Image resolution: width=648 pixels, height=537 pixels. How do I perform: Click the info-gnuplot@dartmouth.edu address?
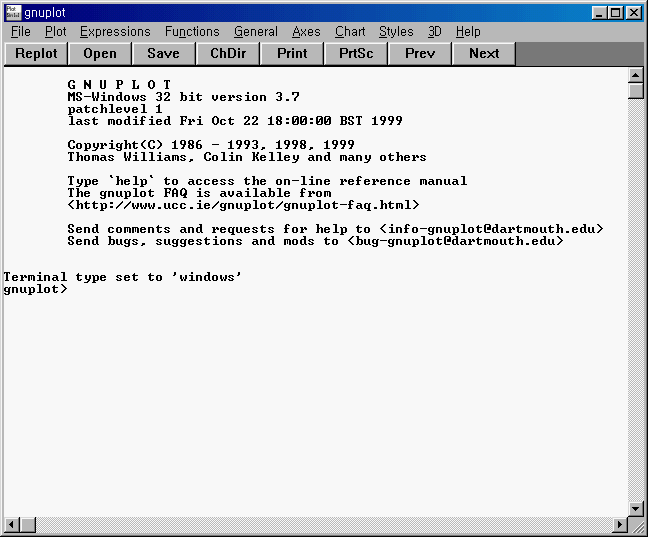click(491, 229)
